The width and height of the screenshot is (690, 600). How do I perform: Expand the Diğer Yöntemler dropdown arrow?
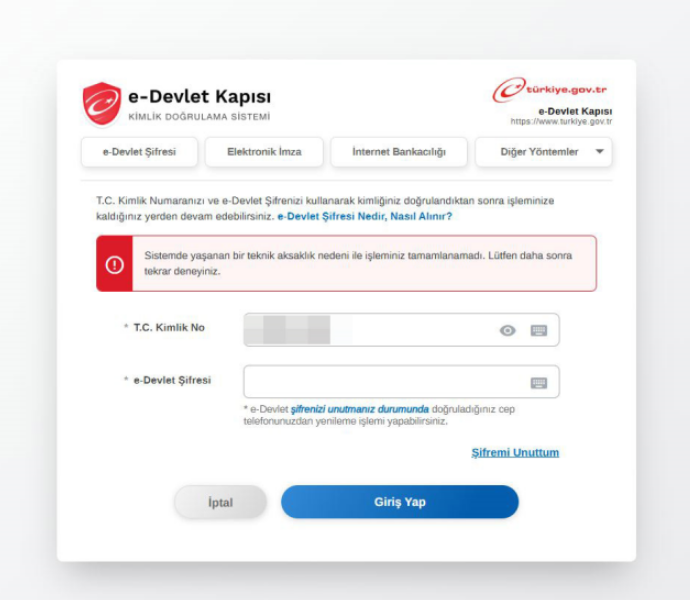click(599, 151)
